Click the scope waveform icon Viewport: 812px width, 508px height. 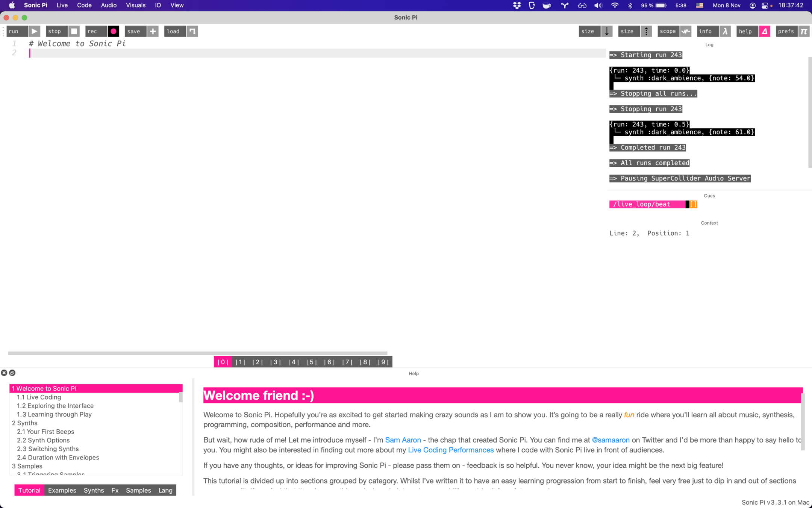tap(686, 31)
